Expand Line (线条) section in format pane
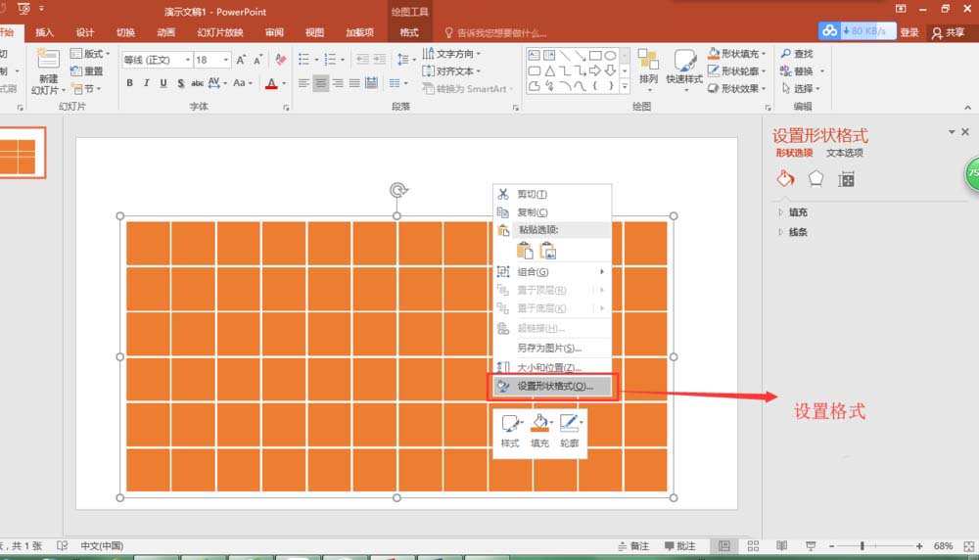 (793, 232)
